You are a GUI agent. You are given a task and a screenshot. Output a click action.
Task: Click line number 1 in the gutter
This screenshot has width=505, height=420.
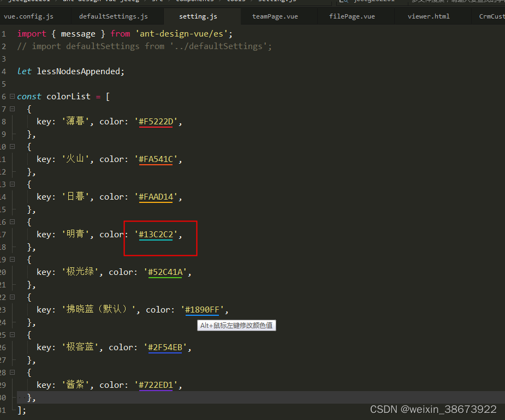(x=3, y=34)
